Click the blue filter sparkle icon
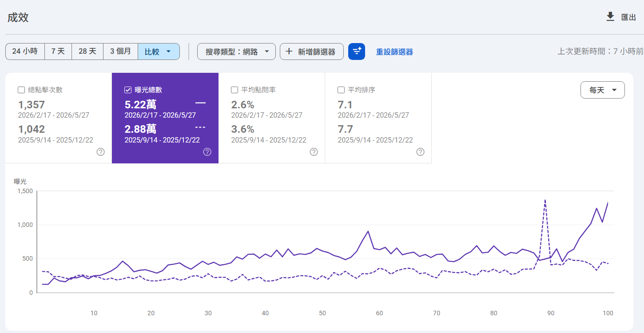This screenshot has width=644, height=333. [357, 52]
